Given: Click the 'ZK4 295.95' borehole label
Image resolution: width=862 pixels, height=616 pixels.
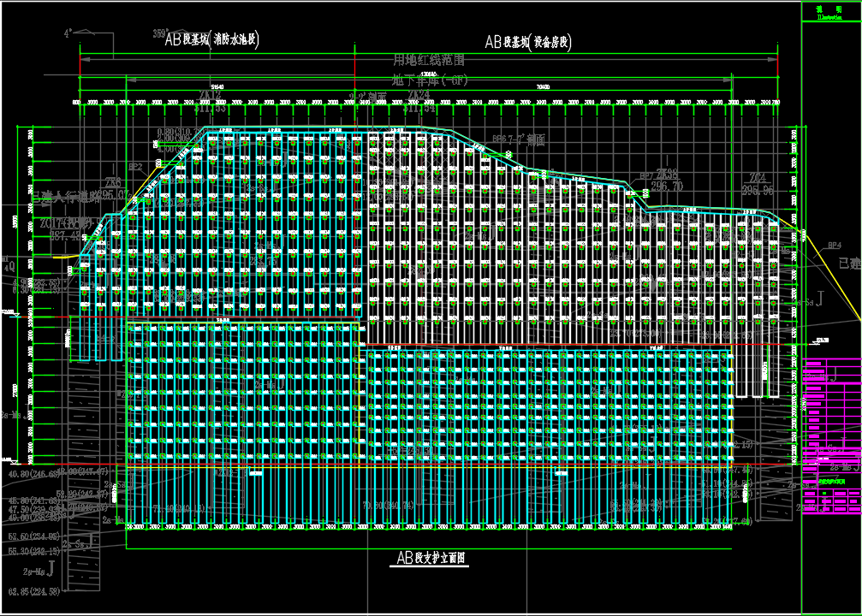Looking at the screenshot, I should (x=758, y=184).
